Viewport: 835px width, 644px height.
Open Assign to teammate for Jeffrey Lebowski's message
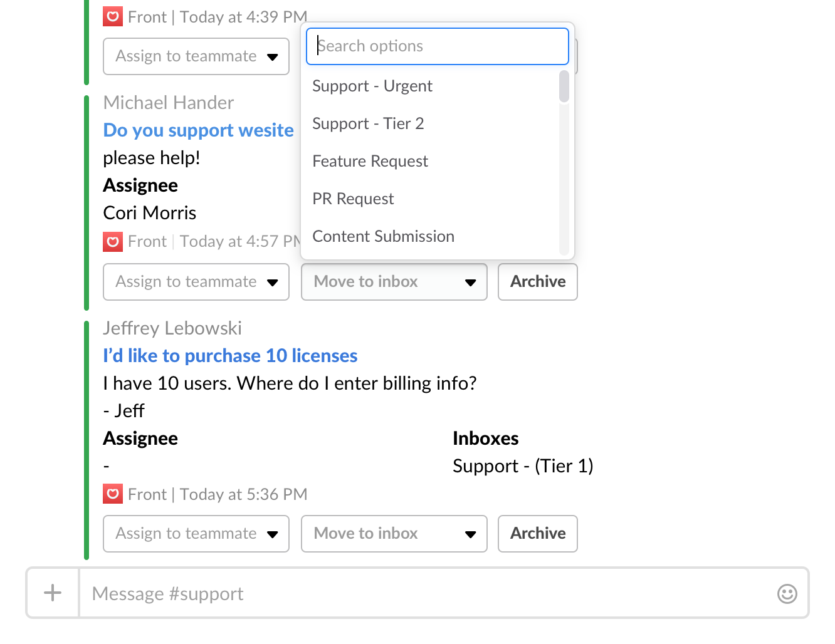click(x=196, y=534)
